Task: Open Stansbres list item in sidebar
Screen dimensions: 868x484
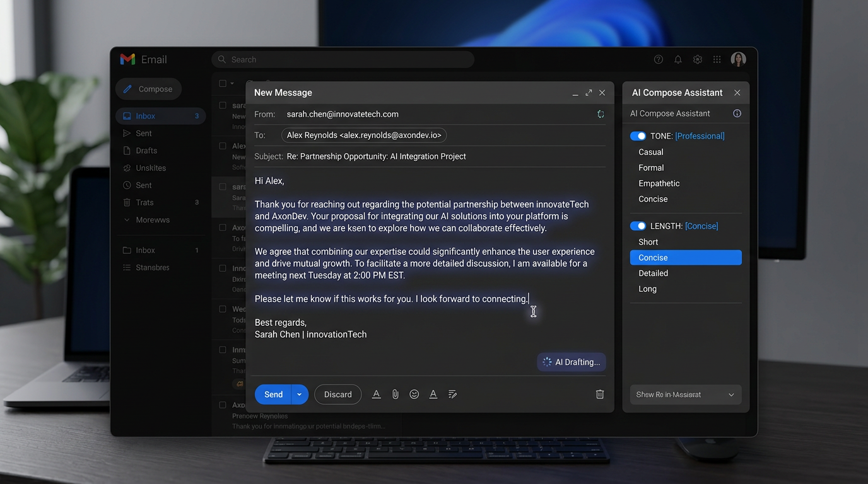Action: tap(153, 267)
